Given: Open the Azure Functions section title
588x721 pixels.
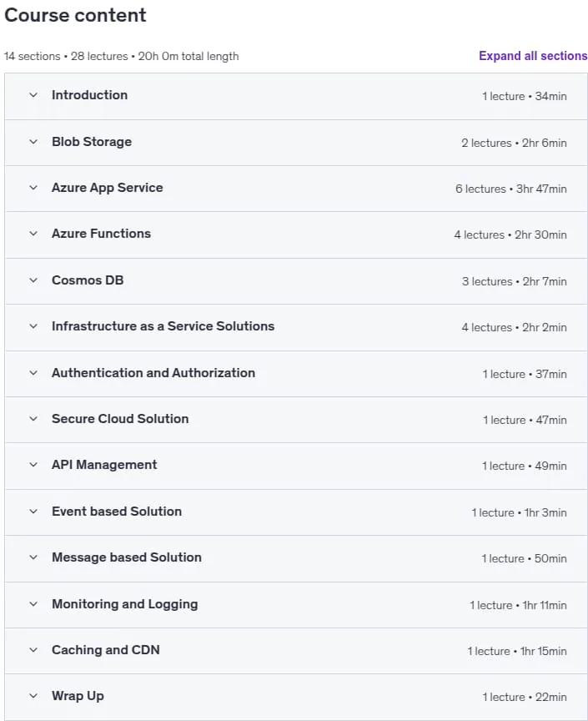Looking at the screenshot, I should (101, 234).
